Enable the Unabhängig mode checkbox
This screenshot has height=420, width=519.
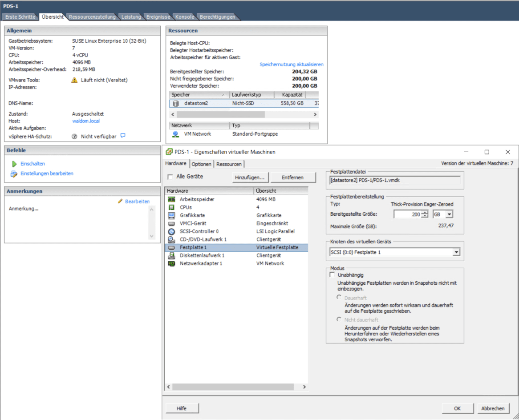[x=332, y=275]
